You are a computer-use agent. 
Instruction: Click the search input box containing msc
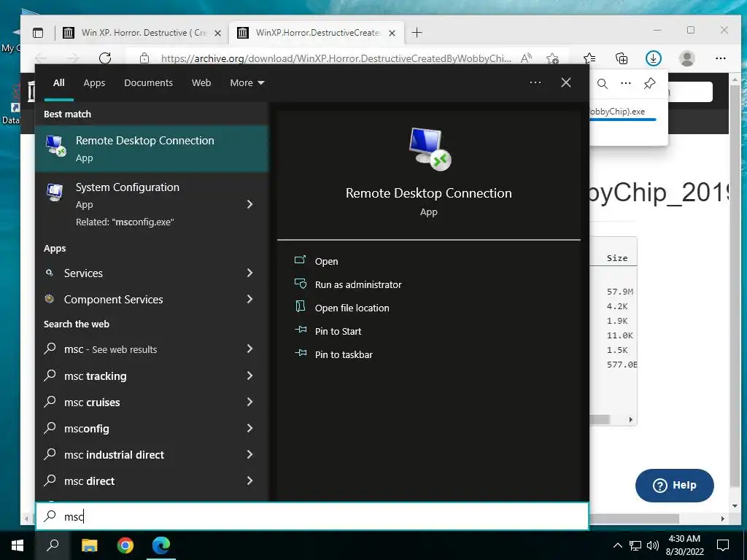coord(312,516)
